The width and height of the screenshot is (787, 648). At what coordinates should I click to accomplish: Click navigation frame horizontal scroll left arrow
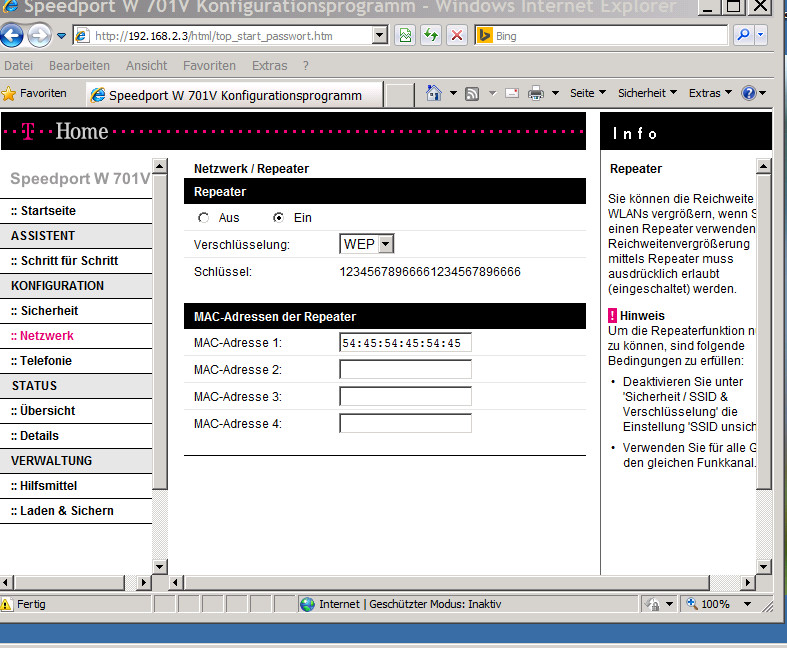7,583
